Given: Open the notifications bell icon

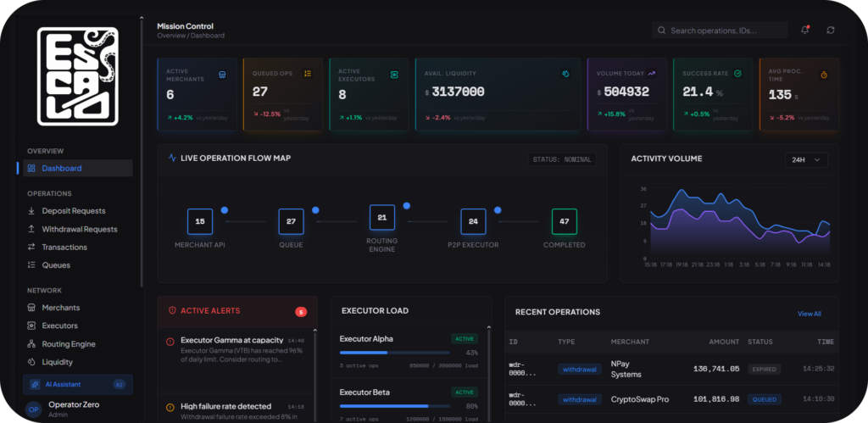Looking at the screenshot, I should [805, 30].
